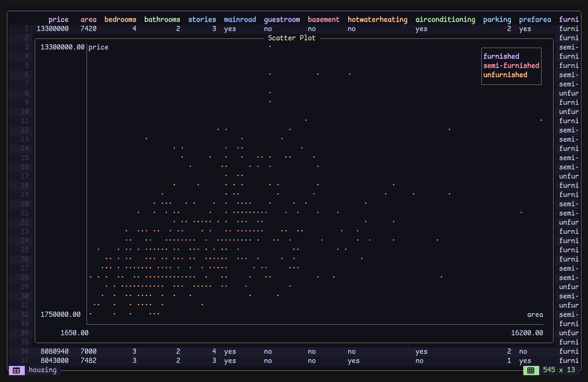Select the 8043000 price cell
Viewport: 588px width, 382px height.
coord(54,361)
